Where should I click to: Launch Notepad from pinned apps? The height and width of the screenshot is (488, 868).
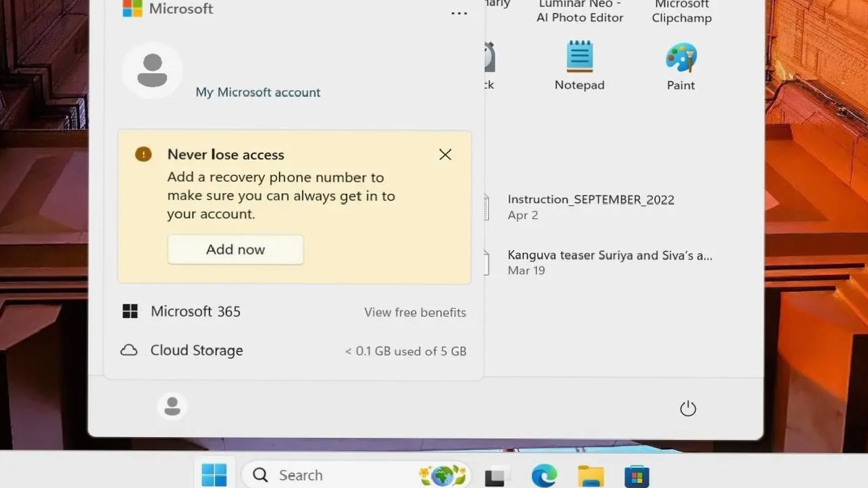pos(579,66)
